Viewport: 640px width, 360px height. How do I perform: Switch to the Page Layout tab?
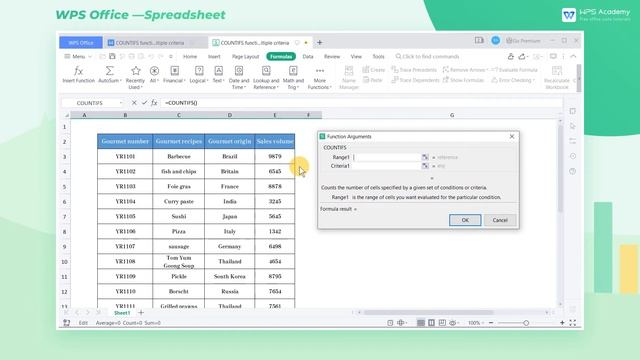click(x=245, y=56)
